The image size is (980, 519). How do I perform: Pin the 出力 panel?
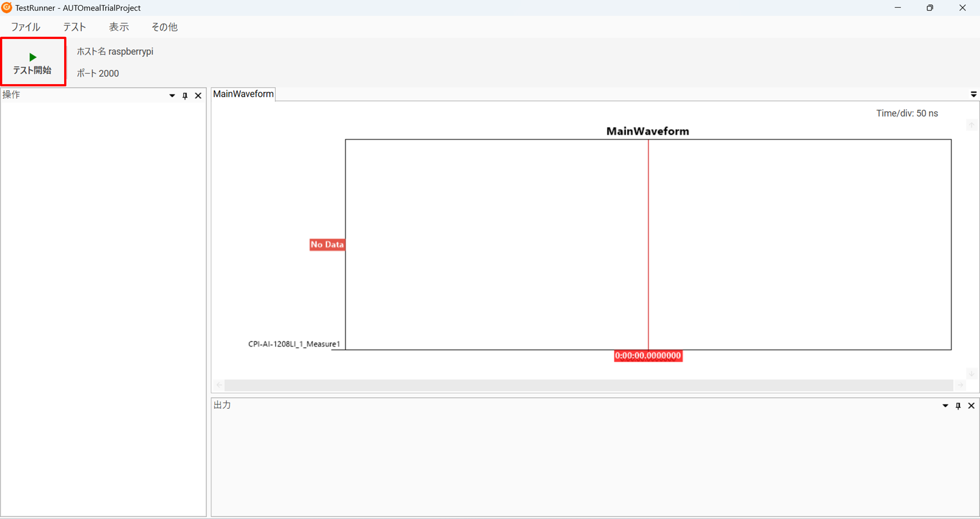[958, 406]
